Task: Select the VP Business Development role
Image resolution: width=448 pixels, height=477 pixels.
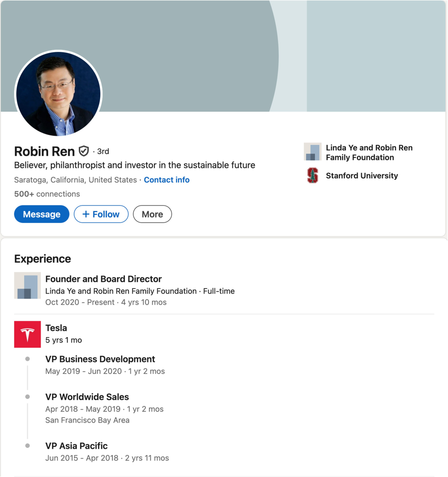Action: pyautogui.click(x=100, y=359)
